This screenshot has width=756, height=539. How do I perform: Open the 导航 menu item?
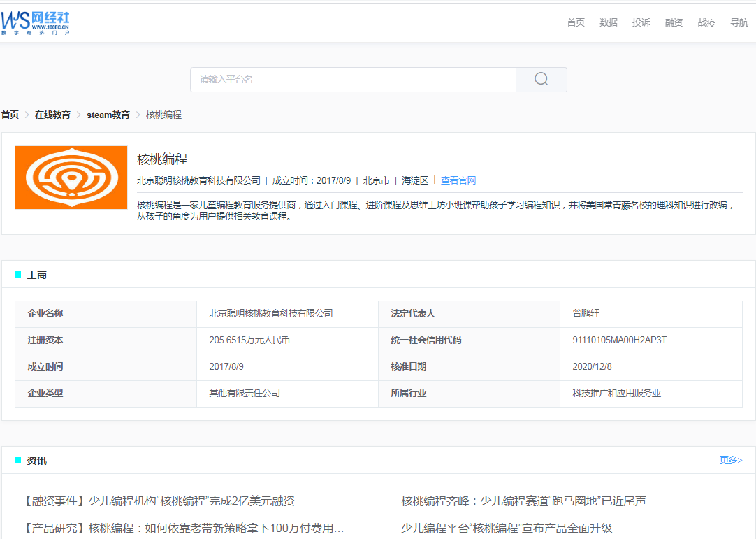pyautogui.click(x=739, y=22)
